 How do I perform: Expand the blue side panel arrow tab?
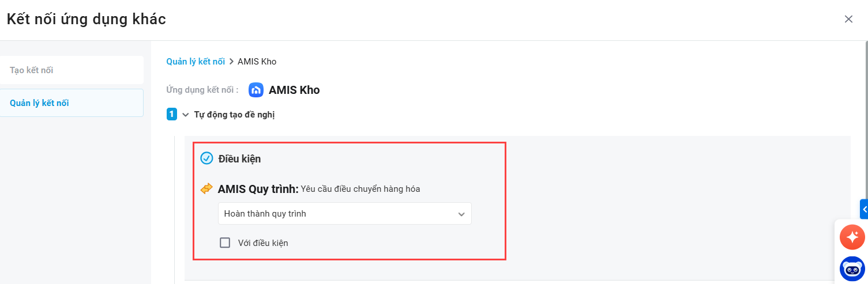pyautogui.click(x=864, y=209)
